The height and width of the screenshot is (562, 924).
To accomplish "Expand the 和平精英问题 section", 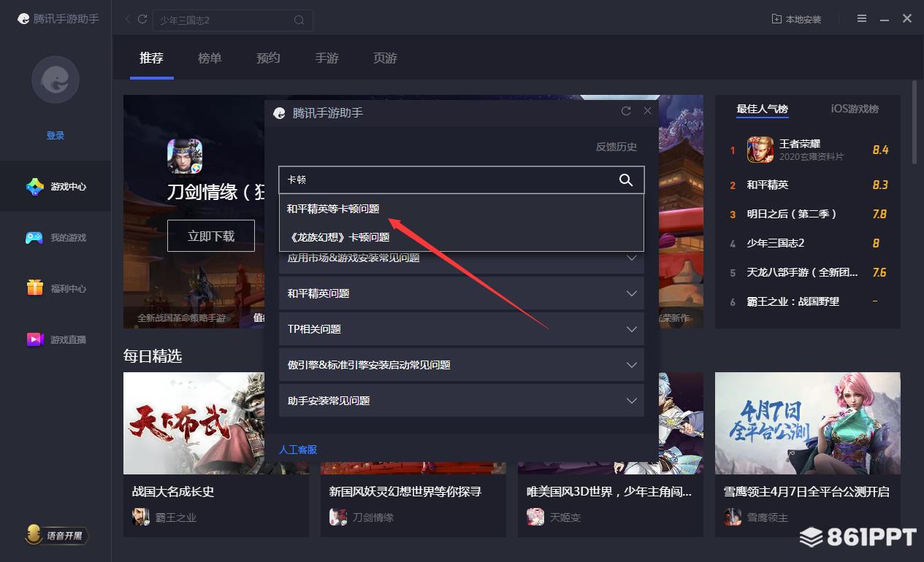I will 462,293.
